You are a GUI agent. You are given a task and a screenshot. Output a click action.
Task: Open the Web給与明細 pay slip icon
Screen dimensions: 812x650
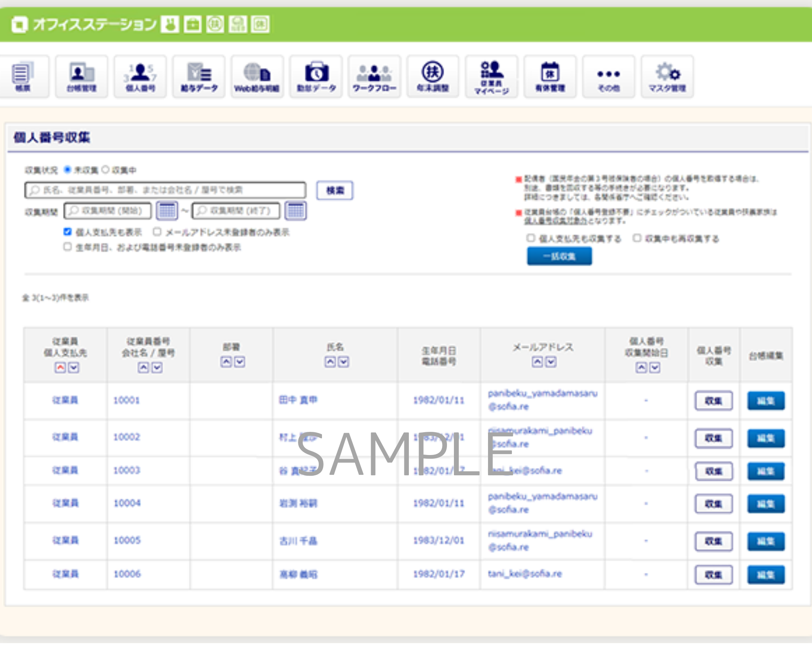point(257,77)
